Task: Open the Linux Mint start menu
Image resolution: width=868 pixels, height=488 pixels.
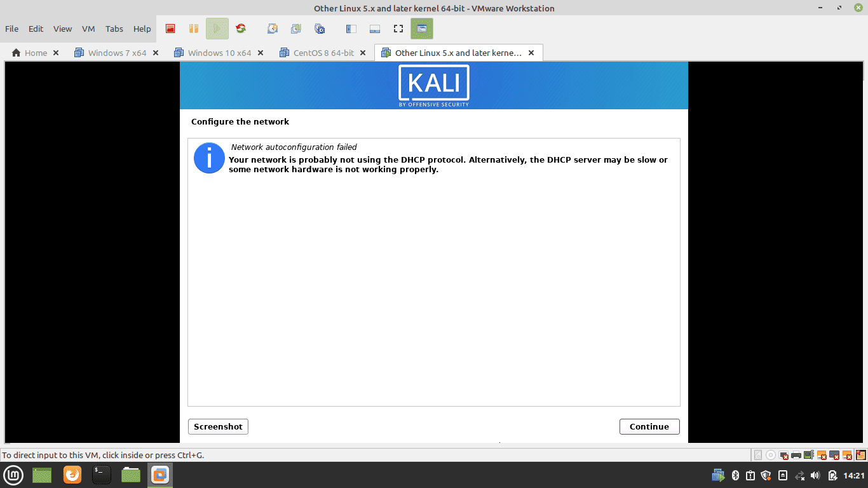Action: pos(13,475)
